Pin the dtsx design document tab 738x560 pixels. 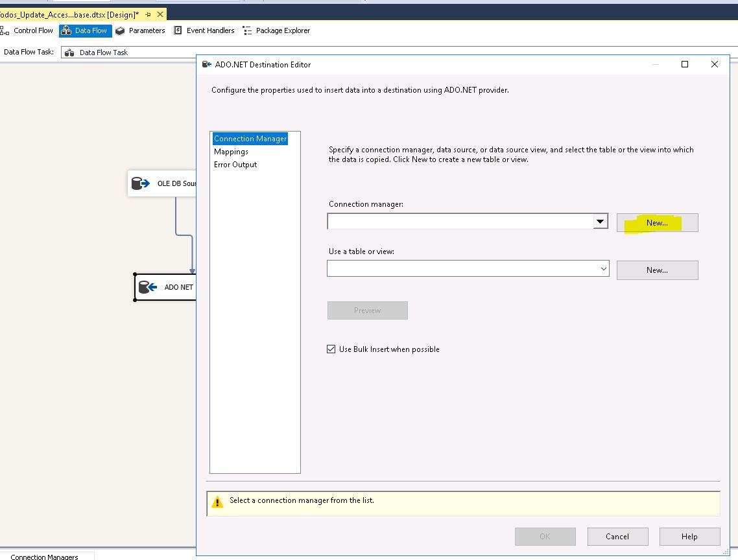[149, 14]
